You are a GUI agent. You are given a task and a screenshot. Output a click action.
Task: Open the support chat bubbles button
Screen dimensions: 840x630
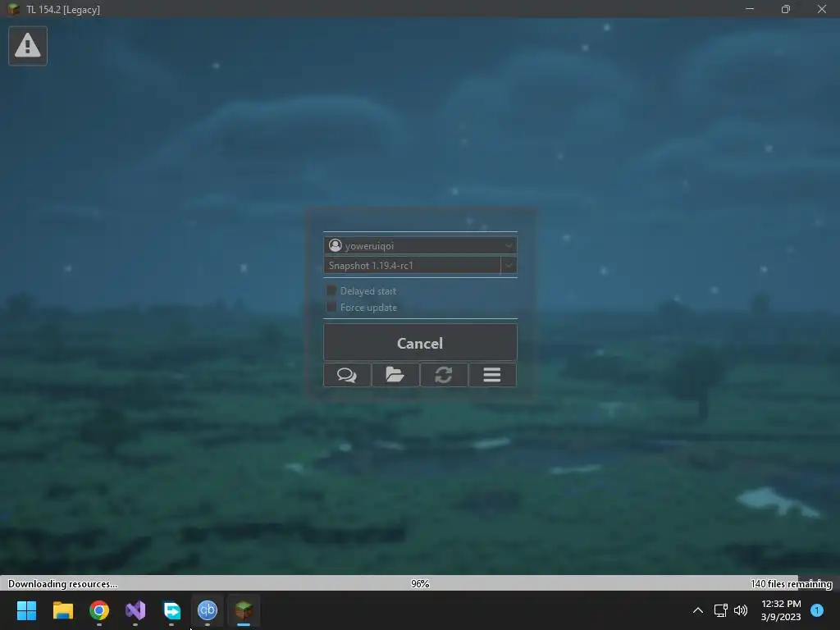tap(347, 374)
